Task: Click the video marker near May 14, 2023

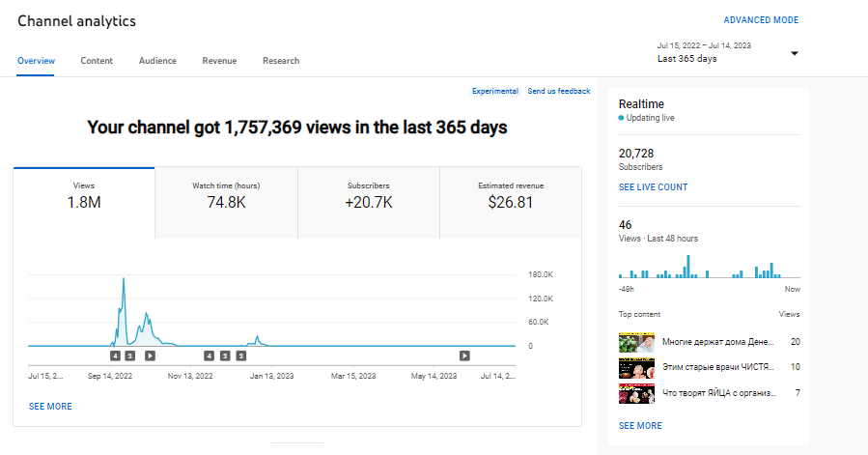Action: (x=464, y=355)
